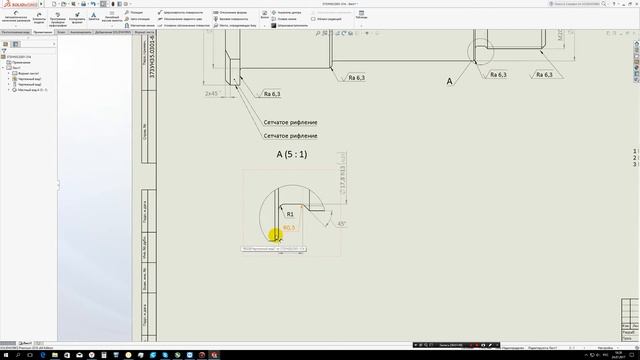
Task: Open the Windows Start menu
Action: tap(6, 355)
